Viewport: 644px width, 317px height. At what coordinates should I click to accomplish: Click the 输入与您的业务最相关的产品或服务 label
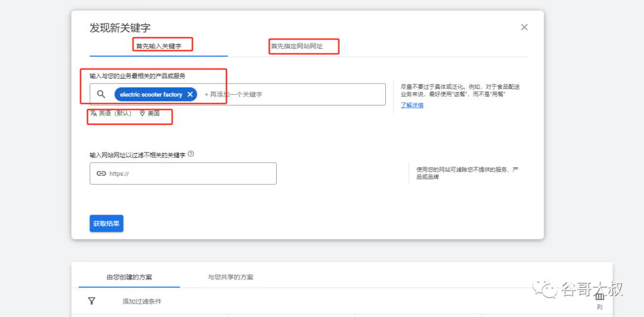[138, 76]
